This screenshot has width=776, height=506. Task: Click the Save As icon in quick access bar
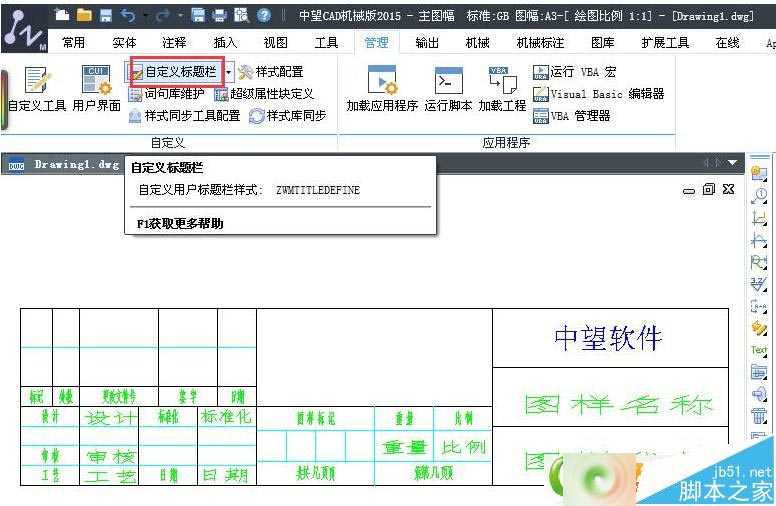pyautogui.click(x=198, y=15)
